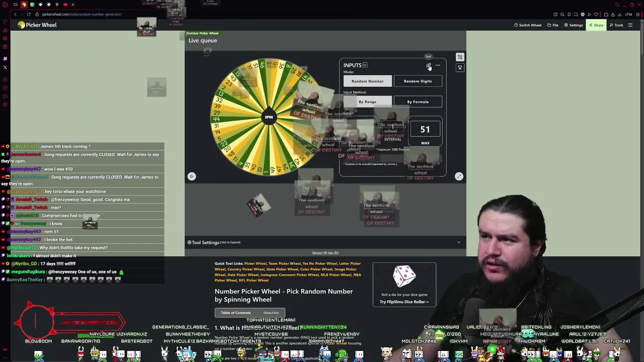The image size is (644, 362).
Task: Click the Share button
Action: click(x=596, y=25)
